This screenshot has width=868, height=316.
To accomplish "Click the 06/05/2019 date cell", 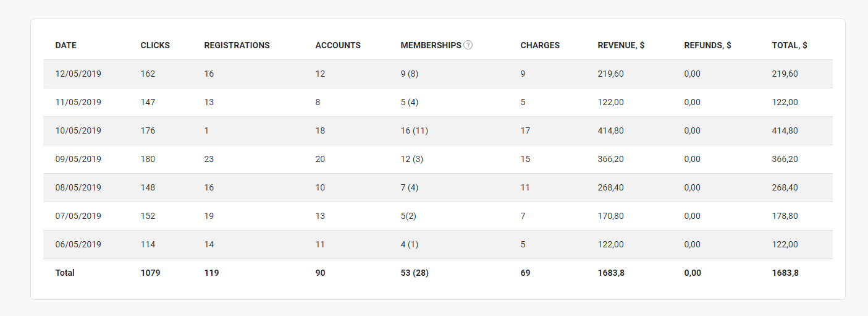I will click(x=78, y=244).
